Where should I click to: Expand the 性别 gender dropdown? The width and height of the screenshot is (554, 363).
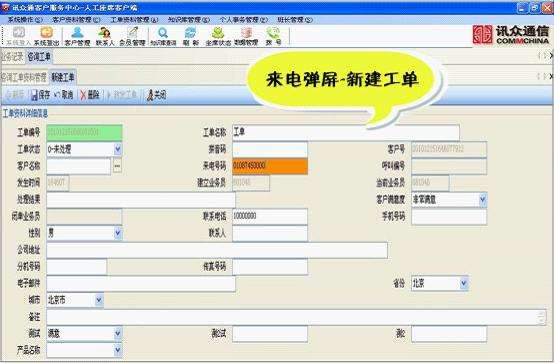point(118,233)
